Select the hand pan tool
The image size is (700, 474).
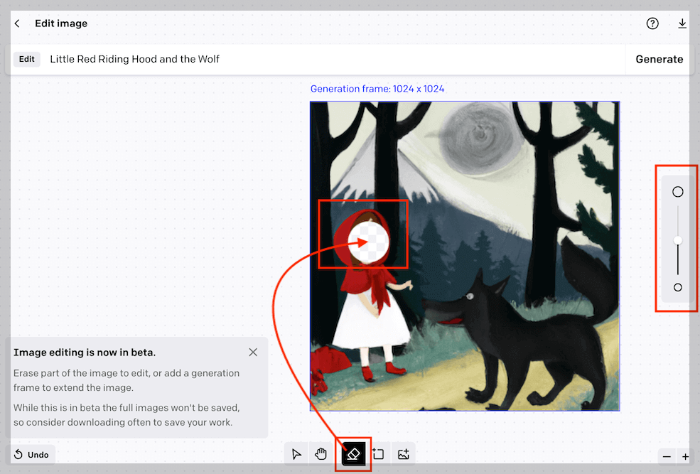pos(321,454)
